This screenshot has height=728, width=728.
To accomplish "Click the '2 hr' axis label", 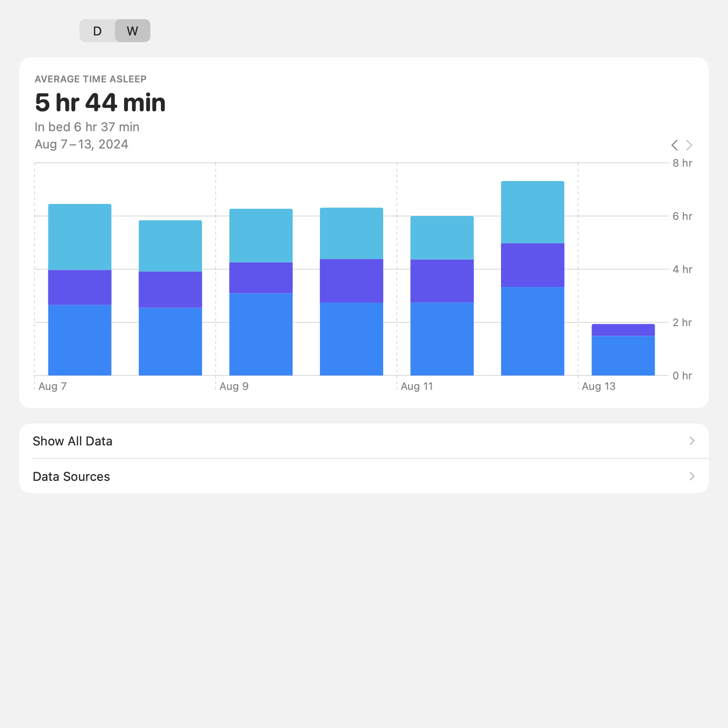I will pyautogui.click(x=682, y=322).
